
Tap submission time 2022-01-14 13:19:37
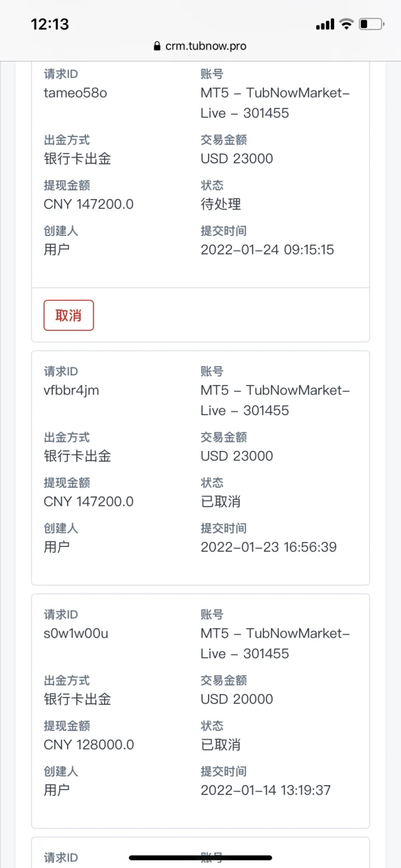(x=266, y=790)
